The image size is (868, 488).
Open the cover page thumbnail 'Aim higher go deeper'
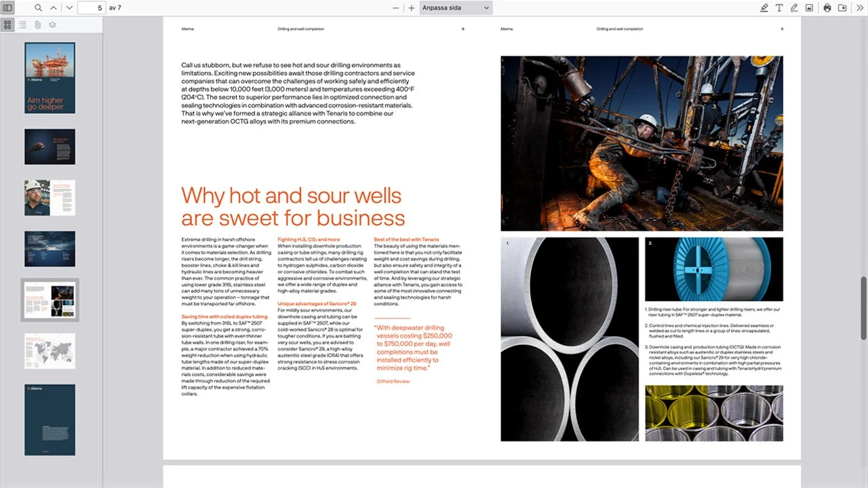tap(50, 78)
